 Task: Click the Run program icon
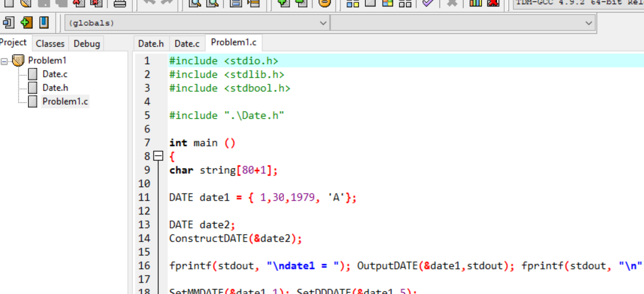click(x=370, y=3)
